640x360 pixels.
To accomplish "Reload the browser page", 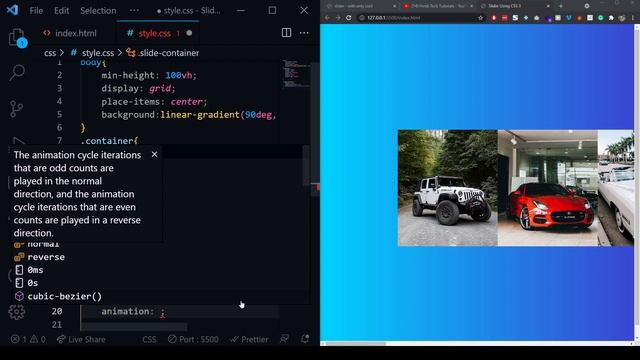I will click(349, 18).
